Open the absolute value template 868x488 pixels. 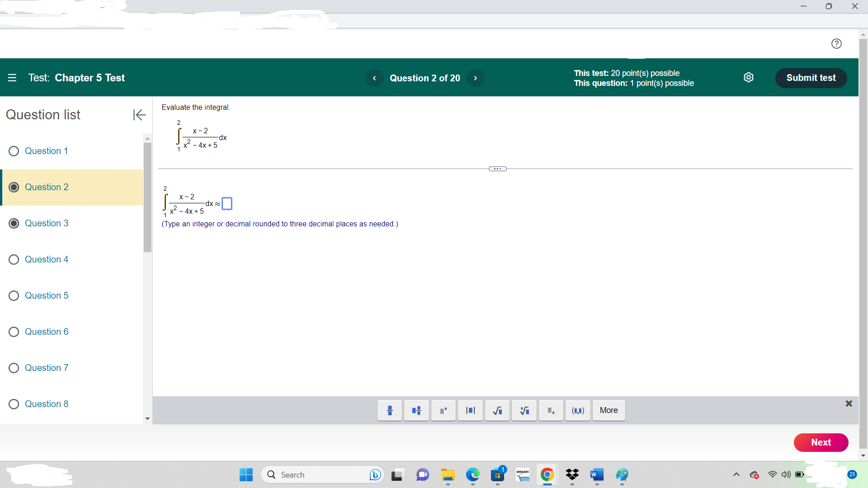(470, 410)
